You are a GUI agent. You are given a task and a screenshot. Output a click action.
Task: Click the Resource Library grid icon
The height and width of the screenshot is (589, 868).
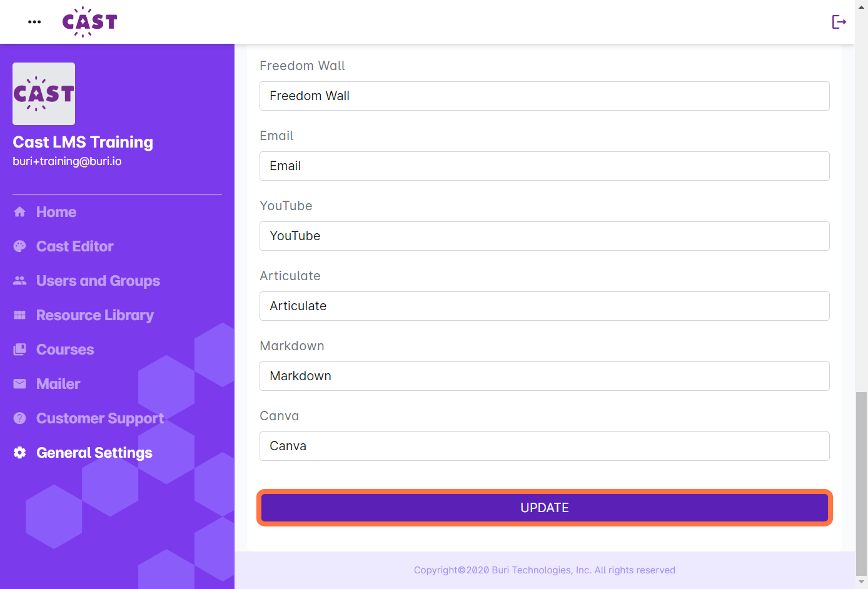click(20, 315)
